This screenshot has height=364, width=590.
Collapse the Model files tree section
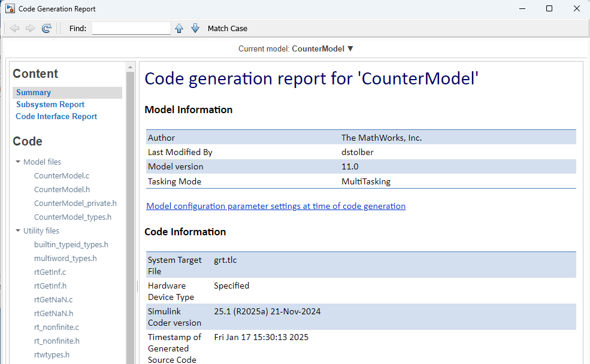[18, 162]
